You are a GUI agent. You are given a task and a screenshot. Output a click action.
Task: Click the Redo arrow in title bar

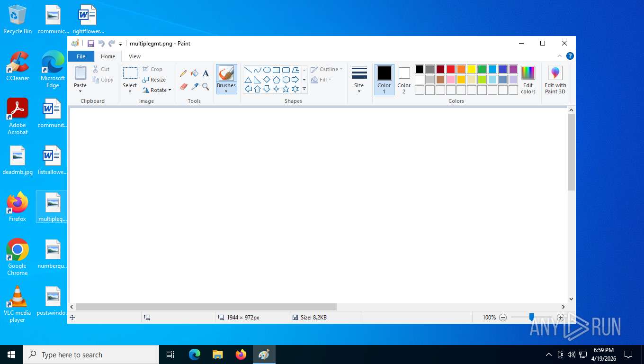tap(111, 44)
